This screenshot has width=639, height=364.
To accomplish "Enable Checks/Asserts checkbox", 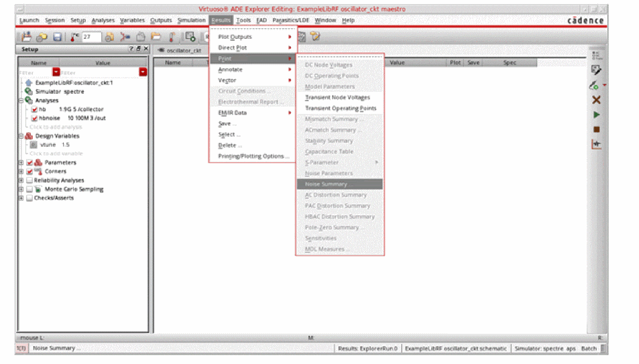I will pyautogui.click(x=30, y=198).
